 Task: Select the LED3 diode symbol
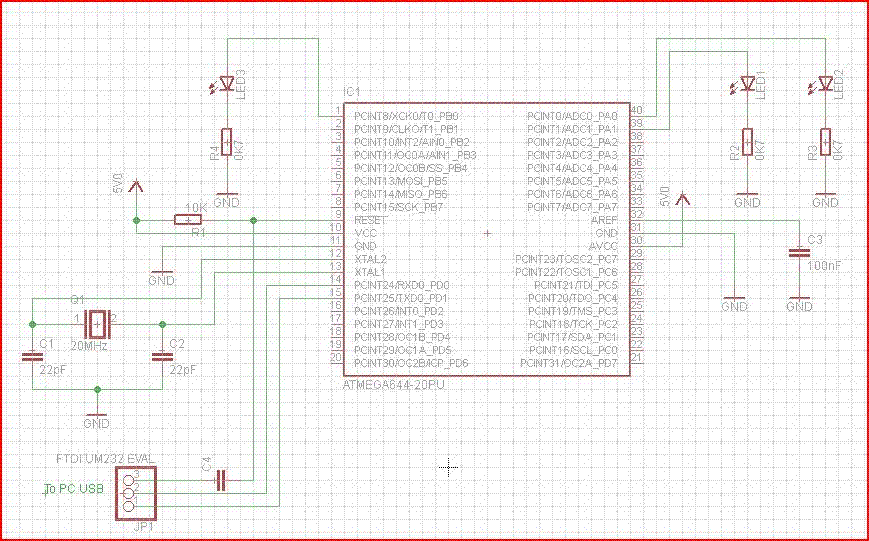click(227, 84)
